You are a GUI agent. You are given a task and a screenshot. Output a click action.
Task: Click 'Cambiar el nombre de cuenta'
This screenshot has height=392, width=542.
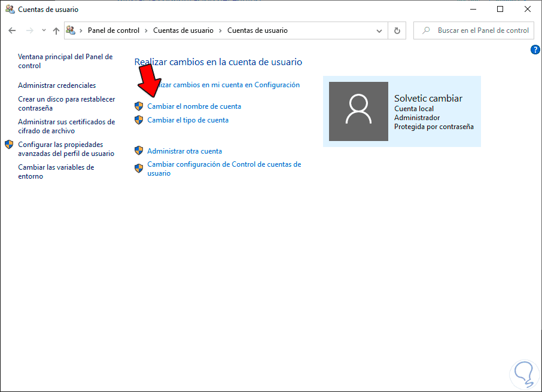[194, 106]
